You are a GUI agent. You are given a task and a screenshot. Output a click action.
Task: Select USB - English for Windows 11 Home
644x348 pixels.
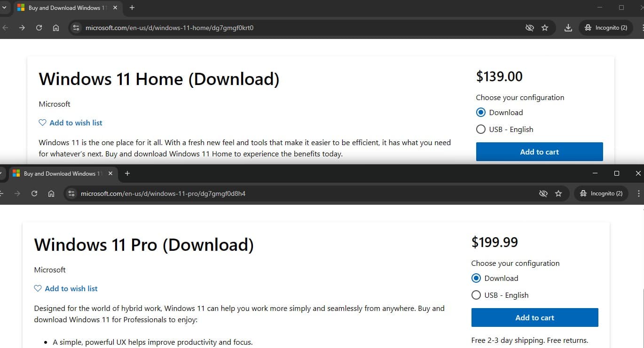point(481,130)
